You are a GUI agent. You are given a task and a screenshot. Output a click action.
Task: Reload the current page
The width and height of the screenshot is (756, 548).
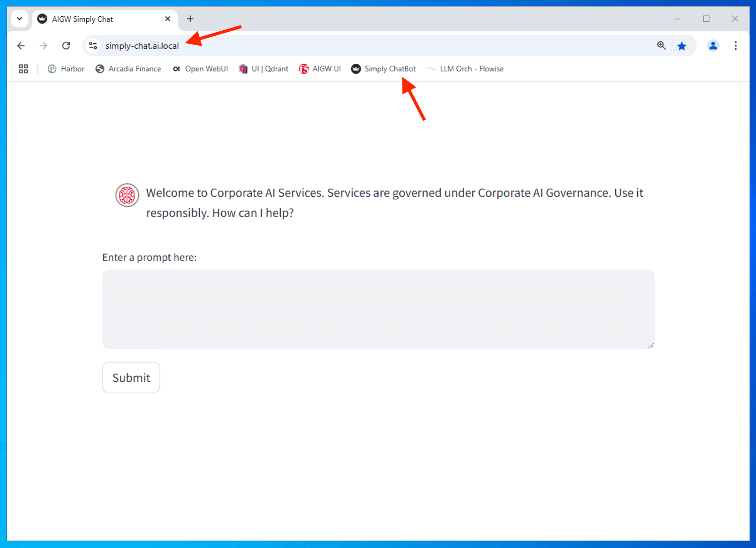tap(66, 46)
